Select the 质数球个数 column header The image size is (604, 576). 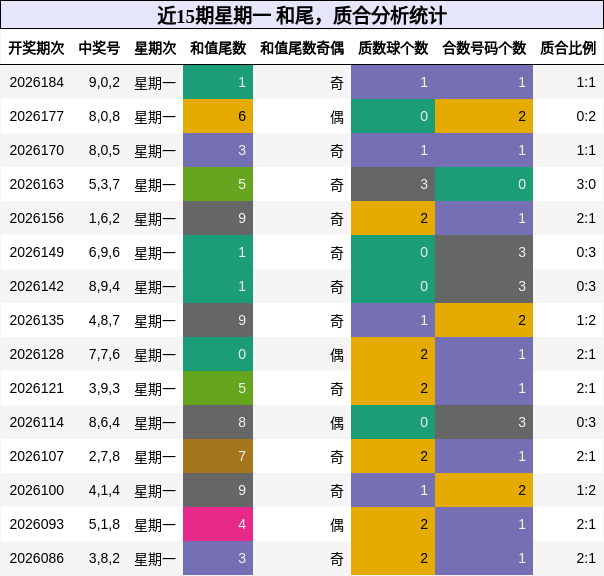393,48
